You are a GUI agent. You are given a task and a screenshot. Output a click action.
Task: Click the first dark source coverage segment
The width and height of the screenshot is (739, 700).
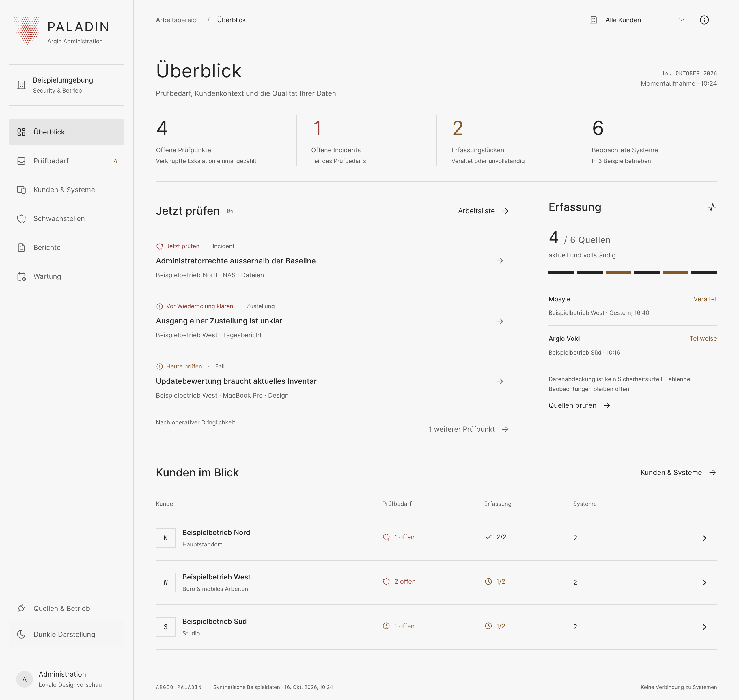click(561, 272)
